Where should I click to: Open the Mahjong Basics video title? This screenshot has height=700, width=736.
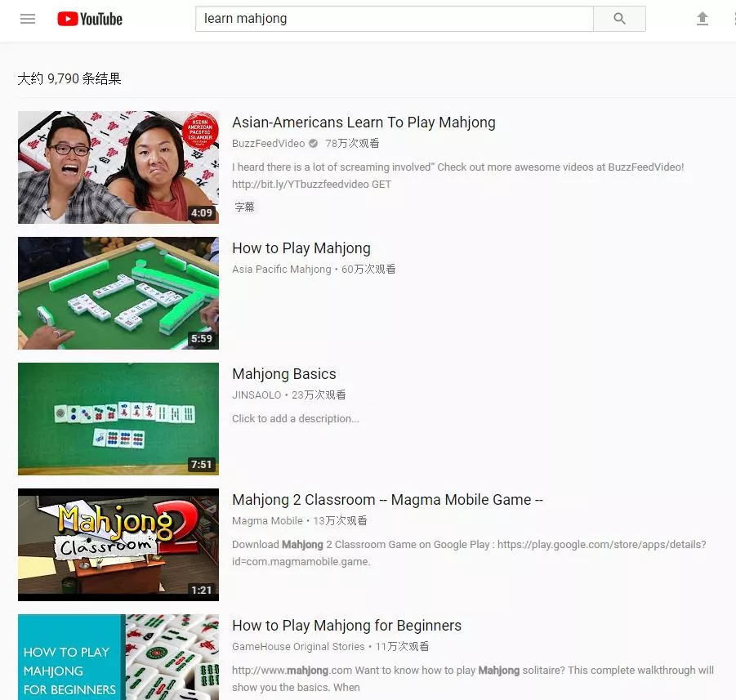pyautogui.click(x=284, y=374)
